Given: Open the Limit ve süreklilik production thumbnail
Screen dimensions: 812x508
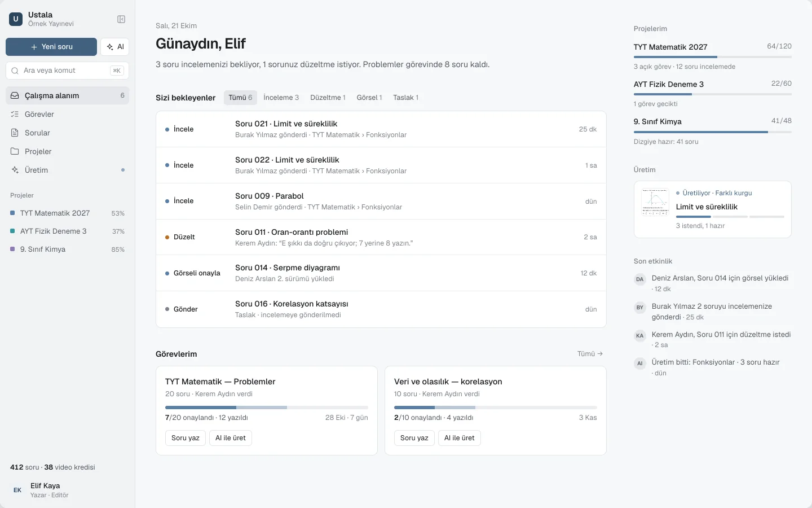Looking at the screenshot, I should tap(655, 202).
